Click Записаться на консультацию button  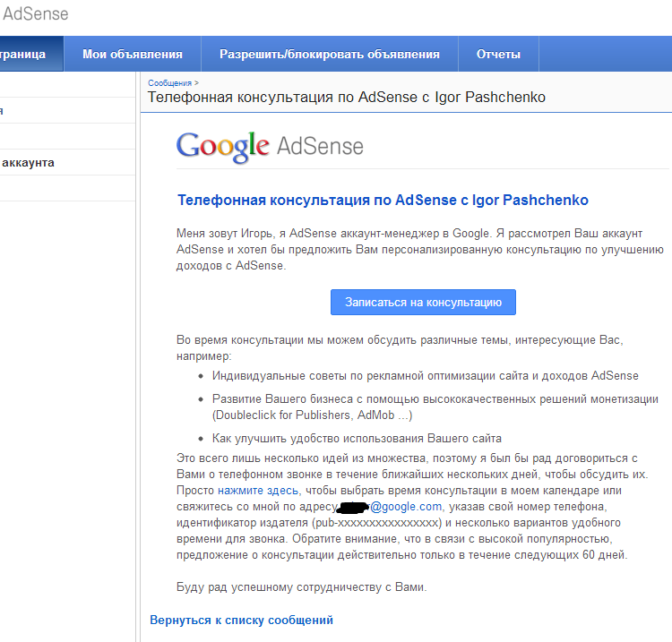423,303
